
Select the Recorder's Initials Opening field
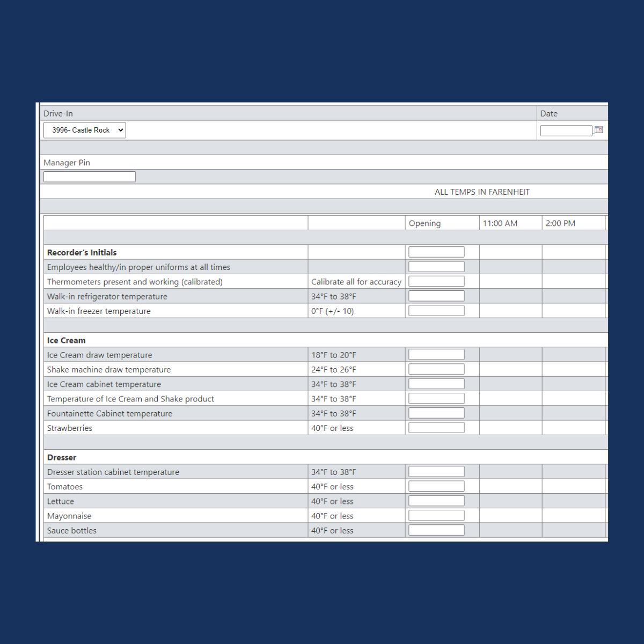tap(436, 251)
